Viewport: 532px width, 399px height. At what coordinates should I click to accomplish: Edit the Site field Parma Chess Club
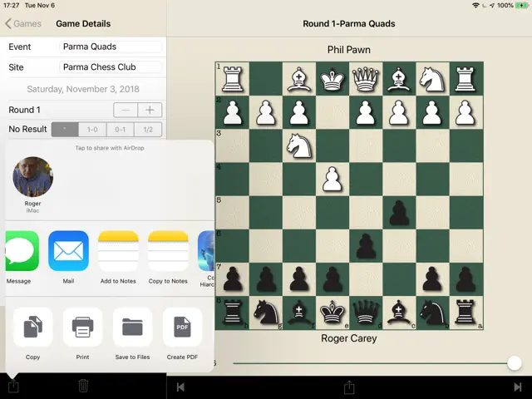[x=111, y=67]
